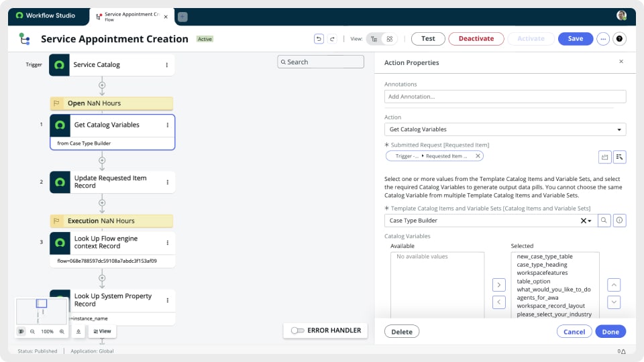Image resolution: width=644 pixels, height=362 pixels.
Task: Expand the Action dropdown Get Catalog Variables
Action: (618, 129)
